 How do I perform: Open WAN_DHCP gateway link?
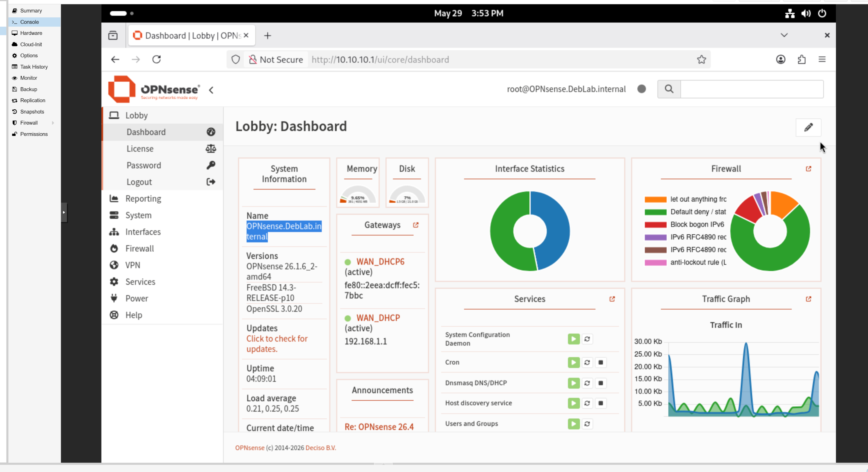[x=378, y=318]
